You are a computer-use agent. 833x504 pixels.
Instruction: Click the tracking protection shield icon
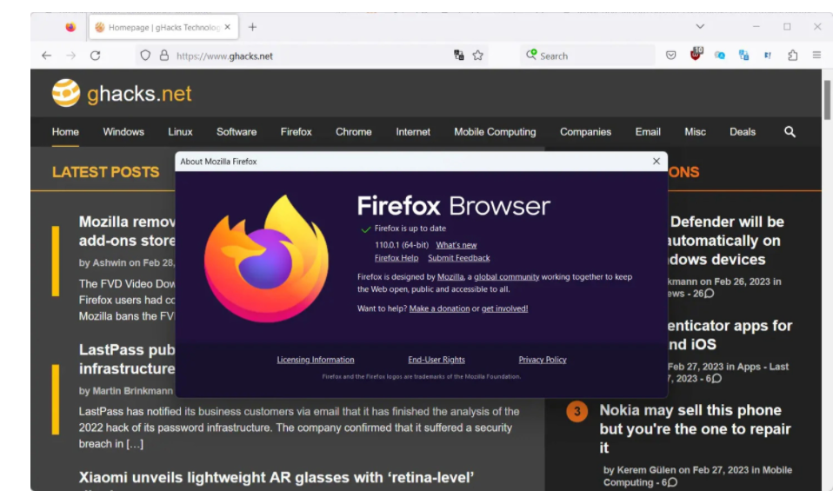(x=145, y=55)
